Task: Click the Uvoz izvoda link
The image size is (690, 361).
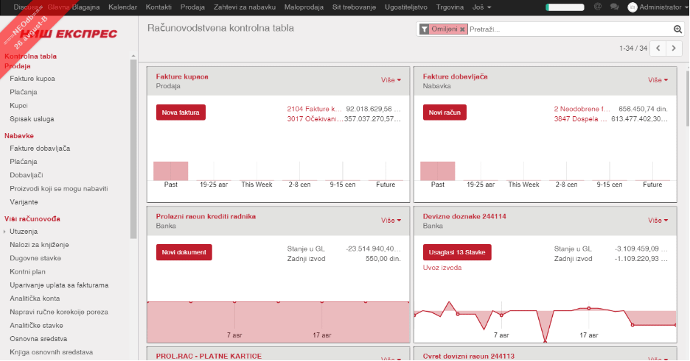Action: (442, 268)
